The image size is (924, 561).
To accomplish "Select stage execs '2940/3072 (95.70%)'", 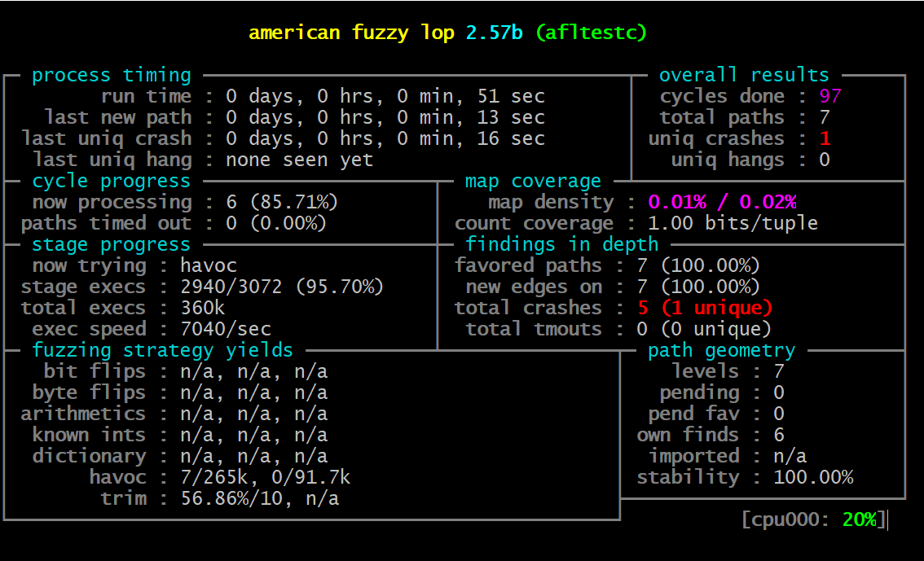I will click(282, 287).
